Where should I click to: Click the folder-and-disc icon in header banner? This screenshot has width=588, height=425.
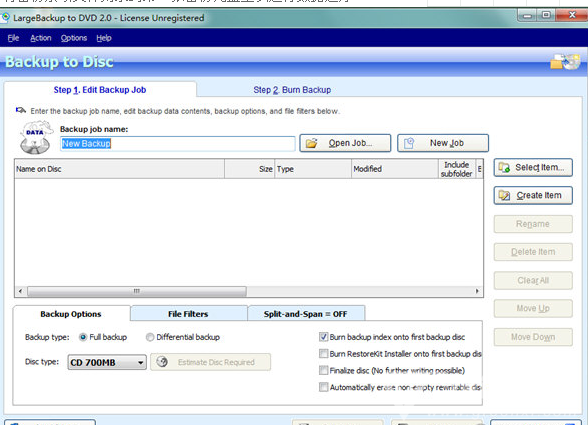point(565,62)
